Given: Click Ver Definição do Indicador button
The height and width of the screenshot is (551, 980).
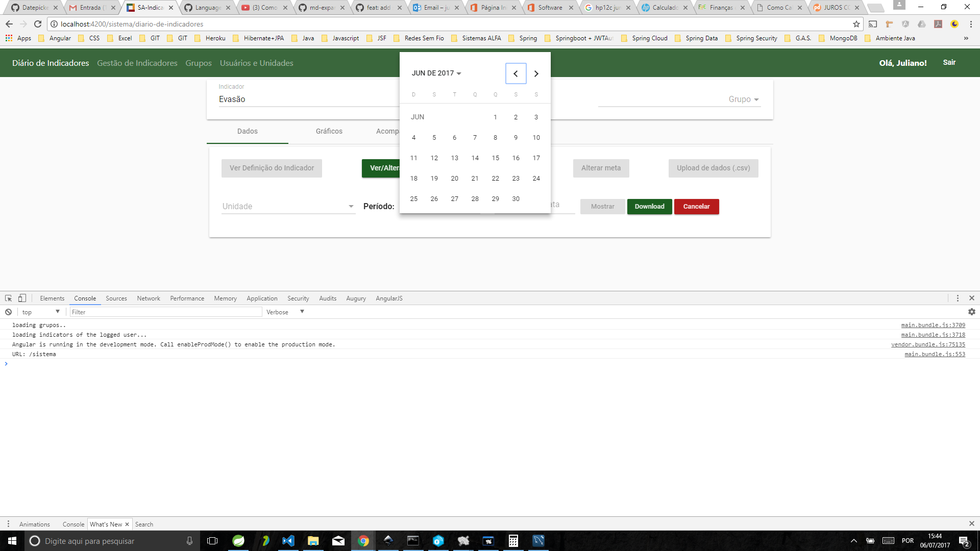Looking at the screenshot, I should coord(272,168).
